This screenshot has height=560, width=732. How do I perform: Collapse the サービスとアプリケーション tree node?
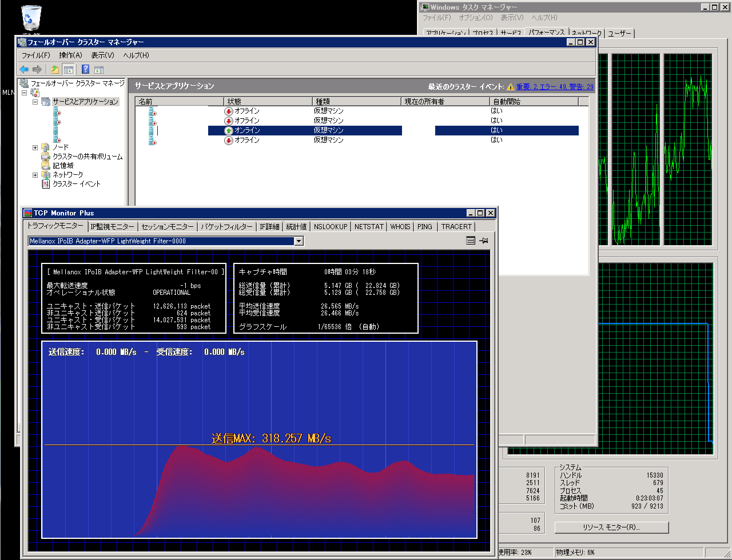35,102
